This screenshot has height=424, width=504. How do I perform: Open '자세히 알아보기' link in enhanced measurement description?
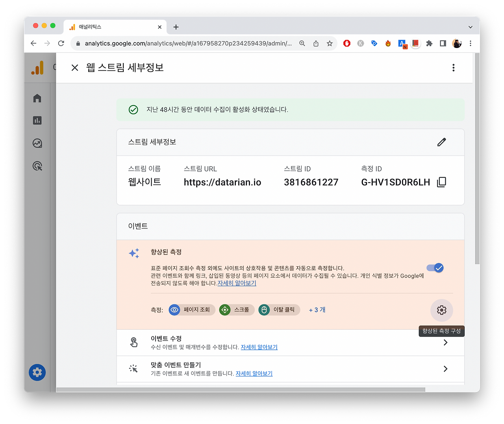click(237, 283)
